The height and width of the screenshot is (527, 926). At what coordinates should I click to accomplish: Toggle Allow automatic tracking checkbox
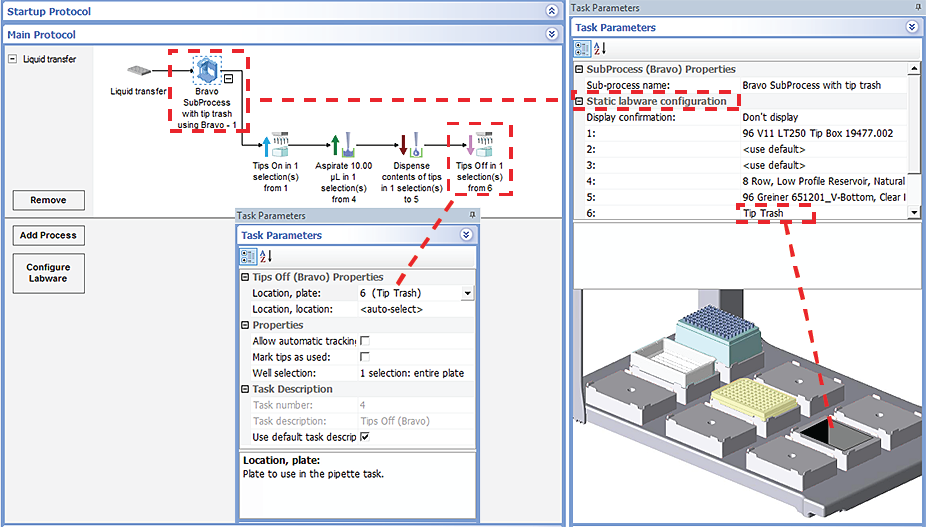[x=365, y=341]
